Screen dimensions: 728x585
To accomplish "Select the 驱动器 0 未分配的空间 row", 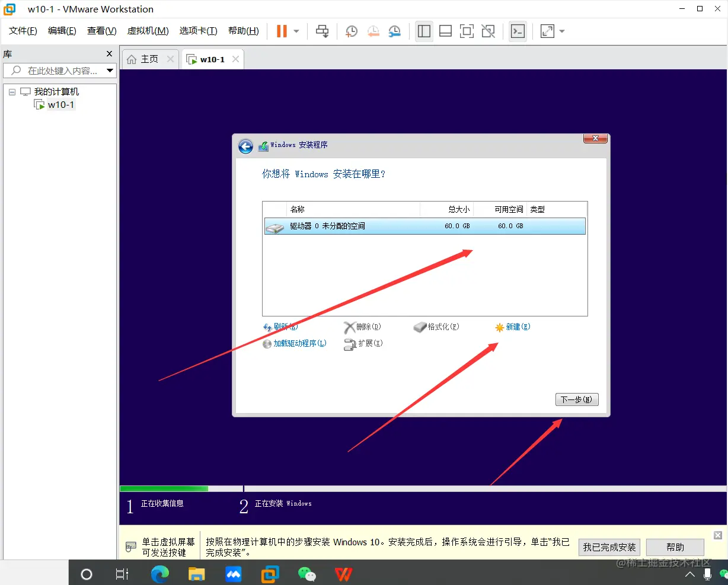I will 424,226.
